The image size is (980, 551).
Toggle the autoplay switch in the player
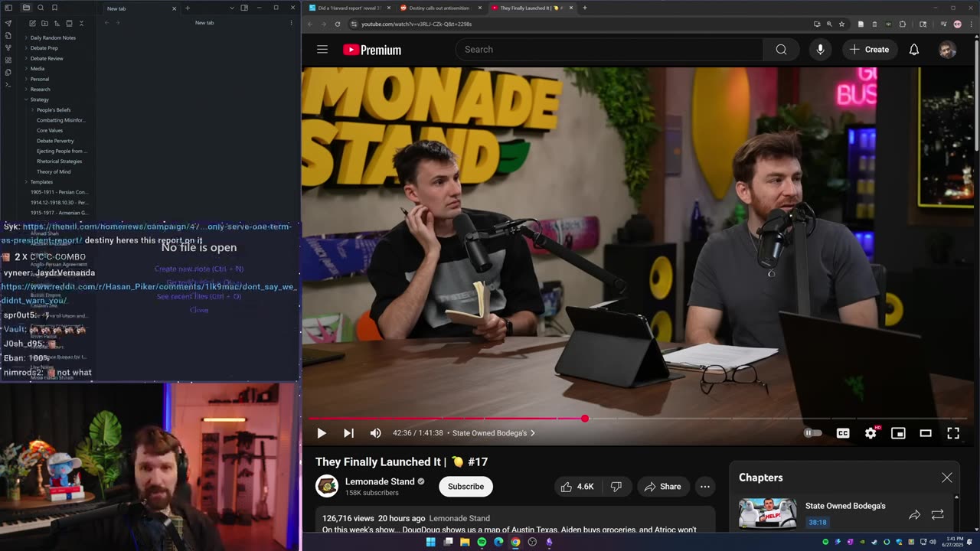813,433
